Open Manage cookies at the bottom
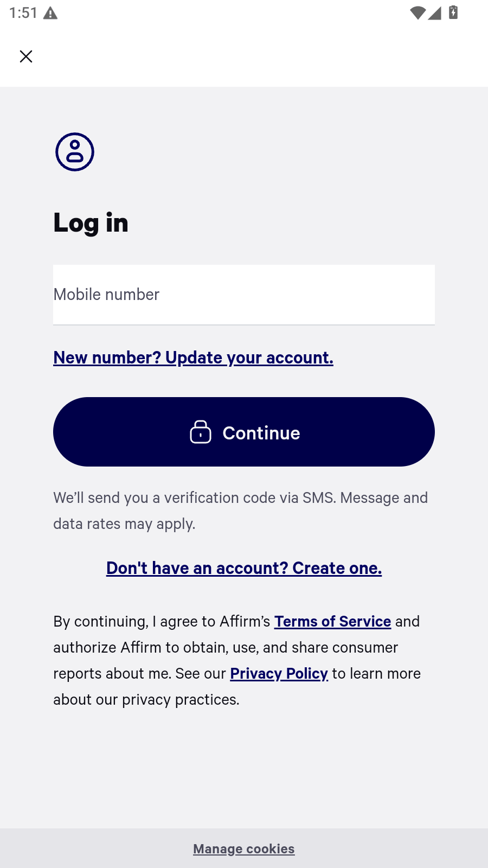Image resolution: width=488 pixels, height=868 pixels. click(x=244, y=849)
